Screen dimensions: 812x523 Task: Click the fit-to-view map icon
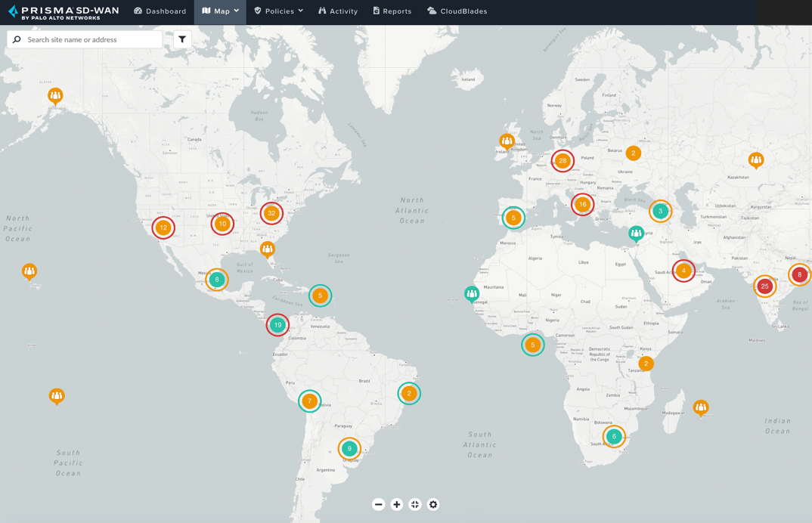(x=415, y=504)
